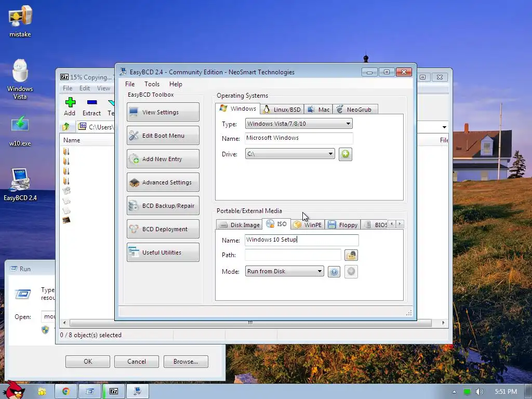
Task: Open the File menu in EasyBCD
Action: [129, 84]
